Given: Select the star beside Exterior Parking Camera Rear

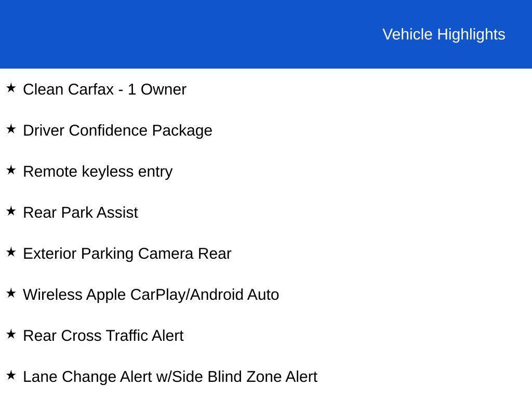Looking at the screenshot, I should point(11,252).
